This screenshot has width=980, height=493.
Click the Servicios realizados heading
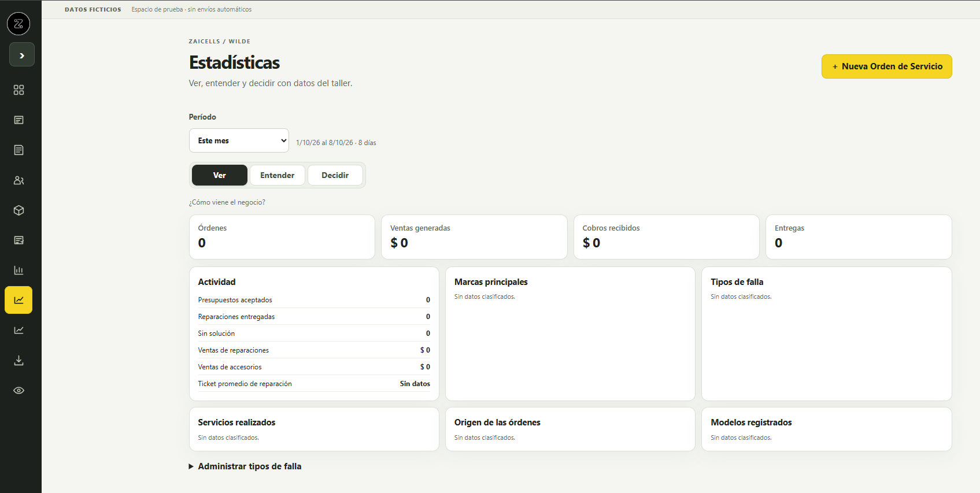click(236, 422)
